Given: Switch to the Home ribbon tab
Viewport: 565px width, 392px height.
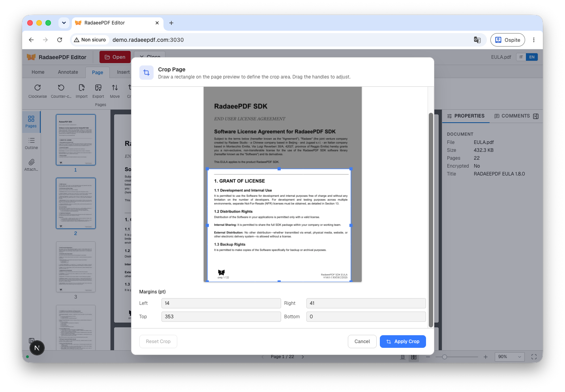Looking at the screenshot, I should click(x=38, y=72).
